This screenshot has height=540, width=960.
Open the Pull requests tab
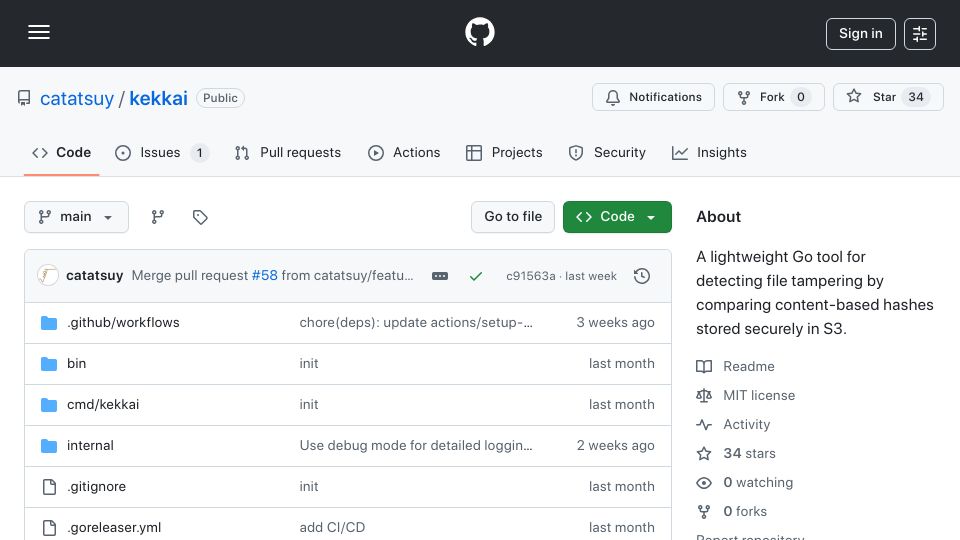click(288, 152)
